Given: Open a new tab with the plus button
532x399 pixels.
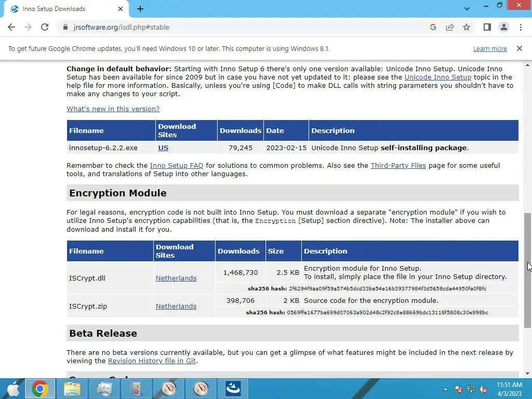Looking at the screenshot, I should 140,9.
